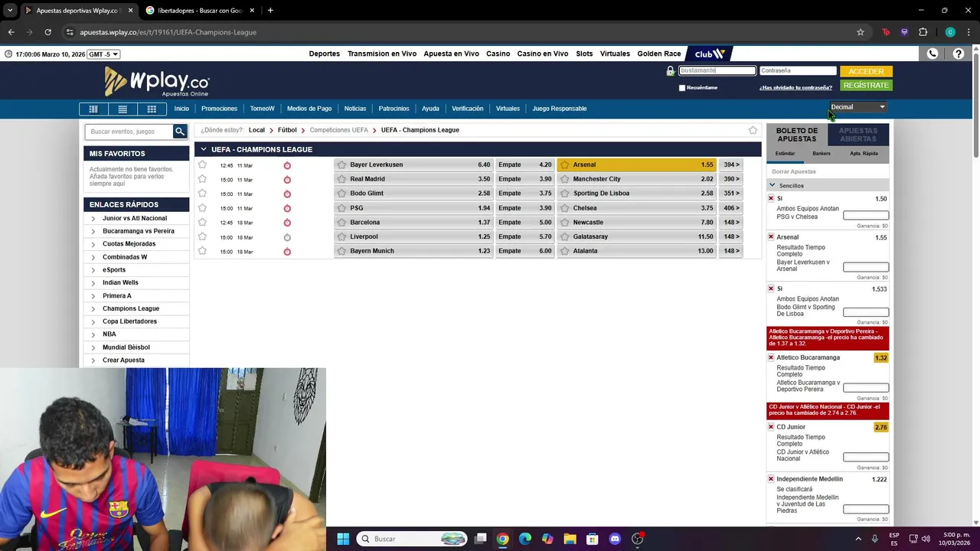Click the Contraseña password field

tap(798, 70)
